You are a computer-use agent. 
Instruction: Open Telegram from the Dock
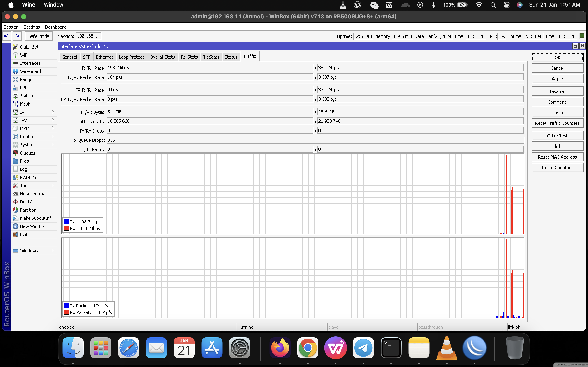pyautogui.click(x=363, y=348)
